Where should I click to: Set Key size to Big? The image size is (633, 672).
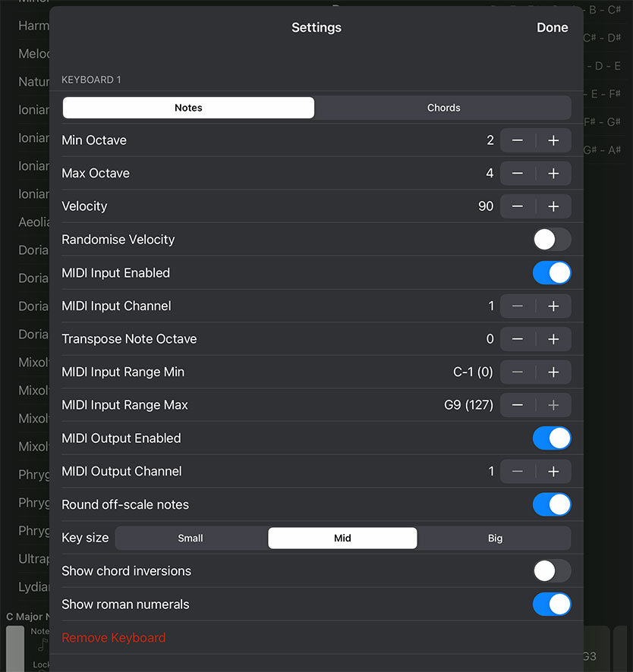(x=495, y=538)
